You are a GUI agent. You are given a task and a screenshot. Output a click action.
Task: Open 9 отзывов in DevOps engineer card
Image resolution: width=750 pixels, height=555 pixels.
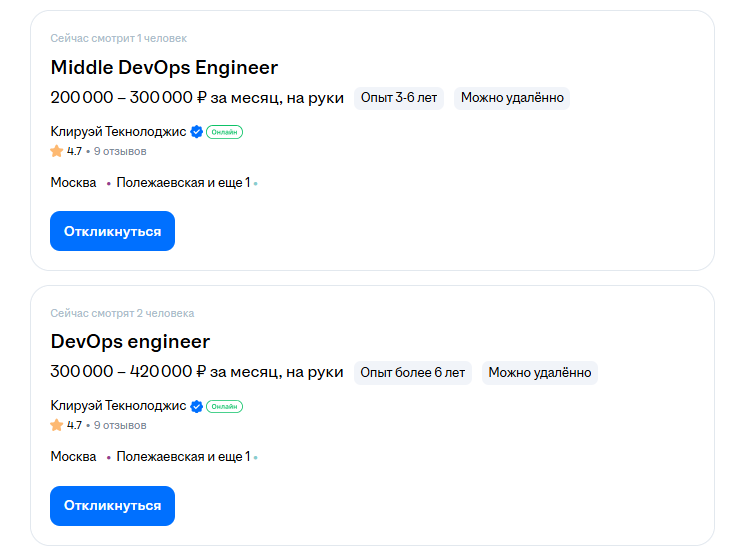[120, 425]
